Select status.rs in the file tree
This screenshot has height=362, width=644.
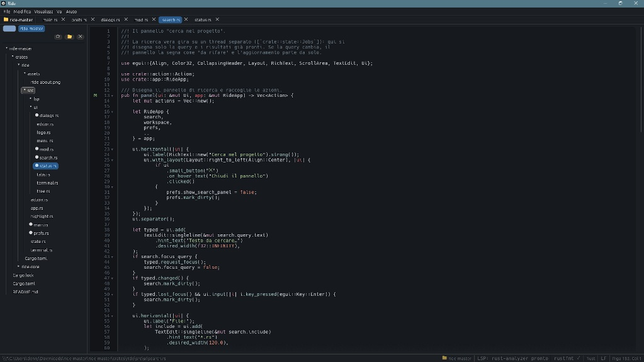coord(45,166)
